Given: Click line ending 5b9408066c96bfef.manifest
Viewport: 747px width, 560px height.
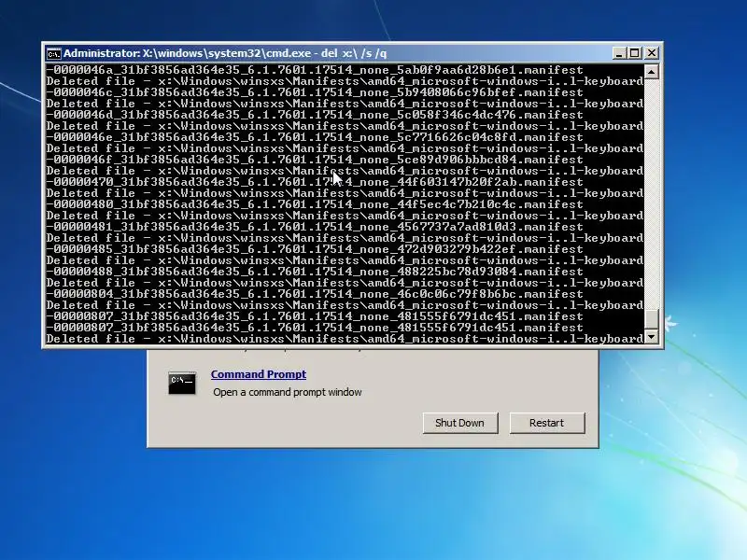Looking at the screenshot, I should (315, 92).
